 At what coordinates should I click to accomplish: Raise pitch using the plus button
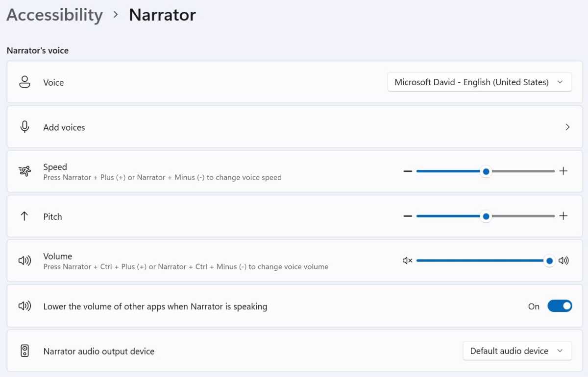(x=563, y=216)
